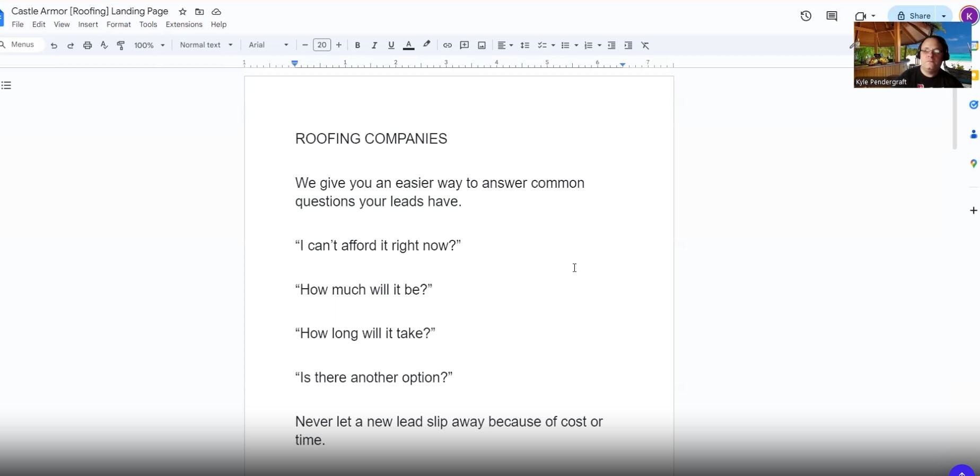This screenshot has width=980, height=476.
Task: Open the Format menu
Action: [119, 24]
